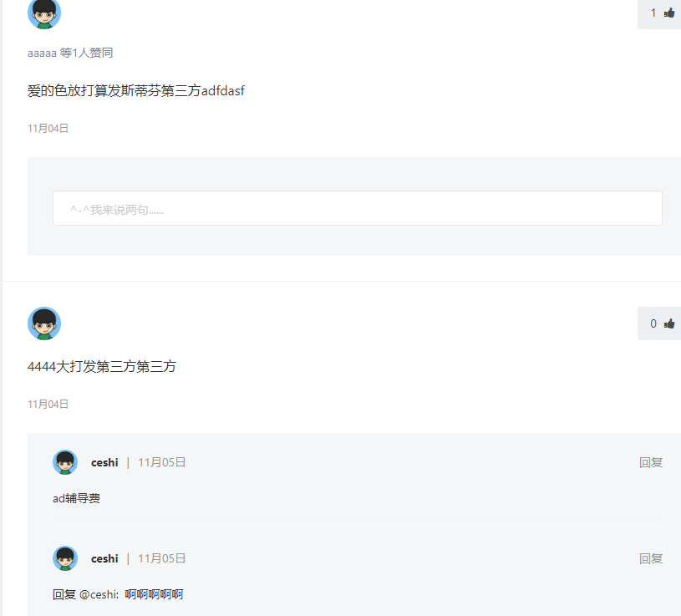The width and height of the screenshot is (681, 616).
Task: Select the comment text 4444大打发第三方第三方
Action: click(102, 367)
